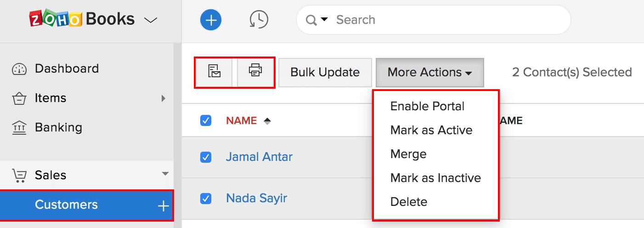Open Dashboard from the sidebar
Screen dimensions: 644x228
67,68
